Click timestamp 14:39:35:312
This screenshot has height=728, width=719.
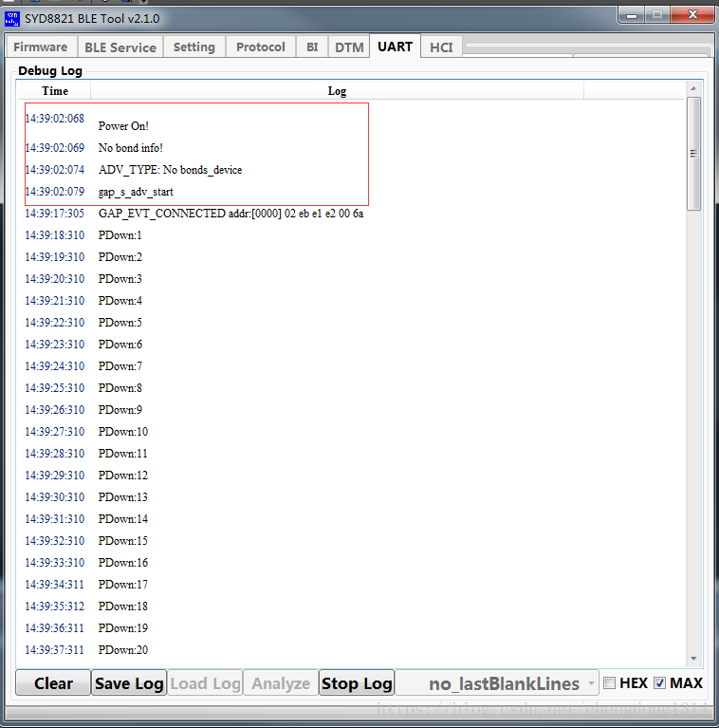pyautogui.click(x=55, y=606)
